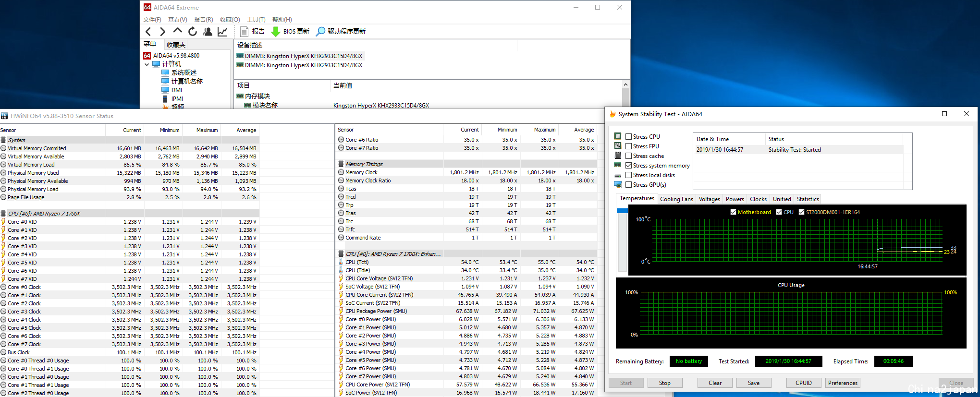Collapse the 计算机 tree node
The image size is (980, 397).
(x=147, y=64)
